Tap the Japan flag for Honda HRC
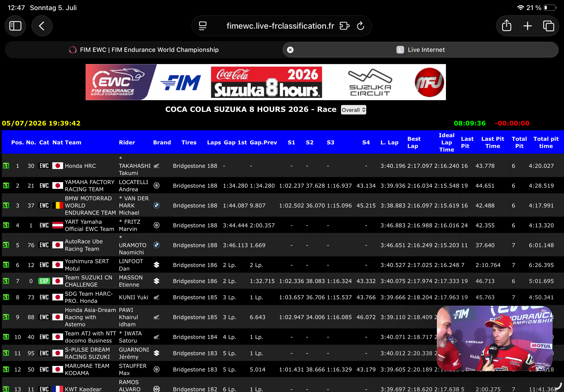Screen dimensions: 564x392 [x=58, y=166]
